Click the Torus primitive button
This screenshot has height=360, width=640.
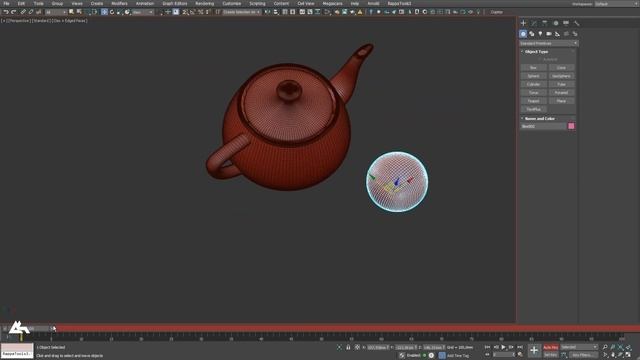pos(533,93)
